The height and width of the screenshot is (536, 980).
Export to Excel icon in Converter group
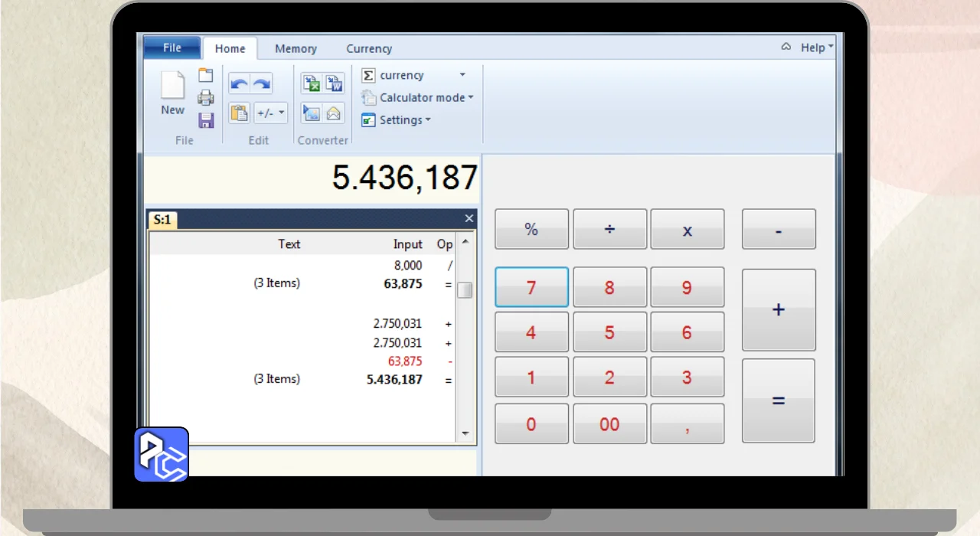click(x=311, y=83)
